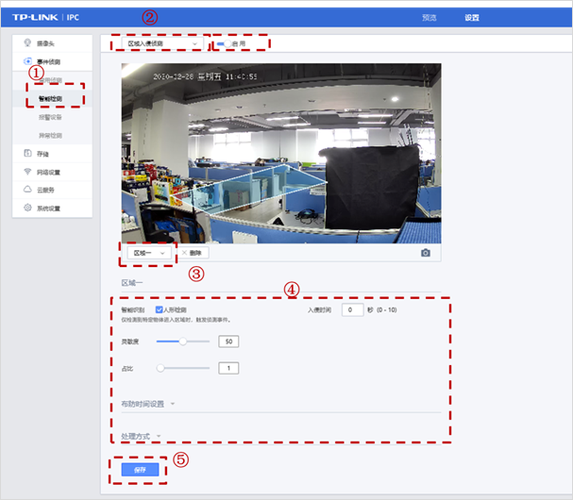The height and width of the screenshot is (500, 573).
Task: Expand the 布防时间设置 arming schedule section
Action: click(148, 404)
